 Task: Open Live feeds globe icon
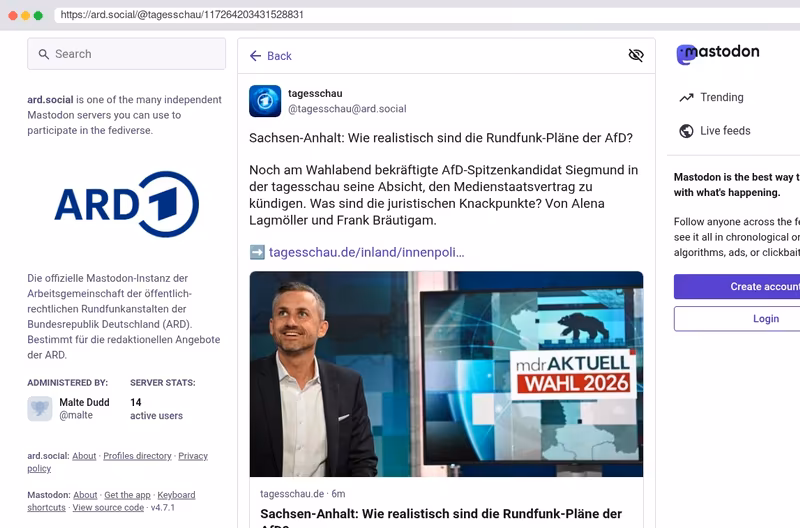(x=686, y=131)
